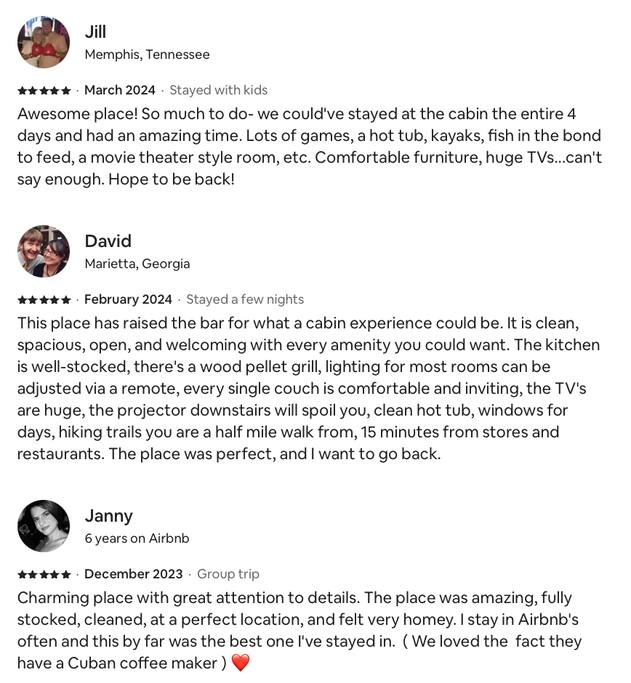Select the March 2024 review date

pos(120,90)
